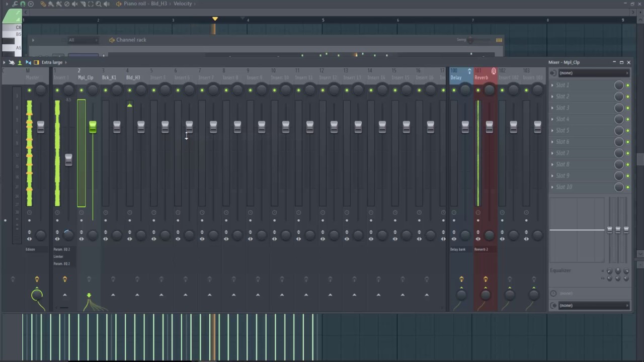644x362 pixels.
Task: Toggle Slot 10 effect enable light
Action: coord(627,187)
